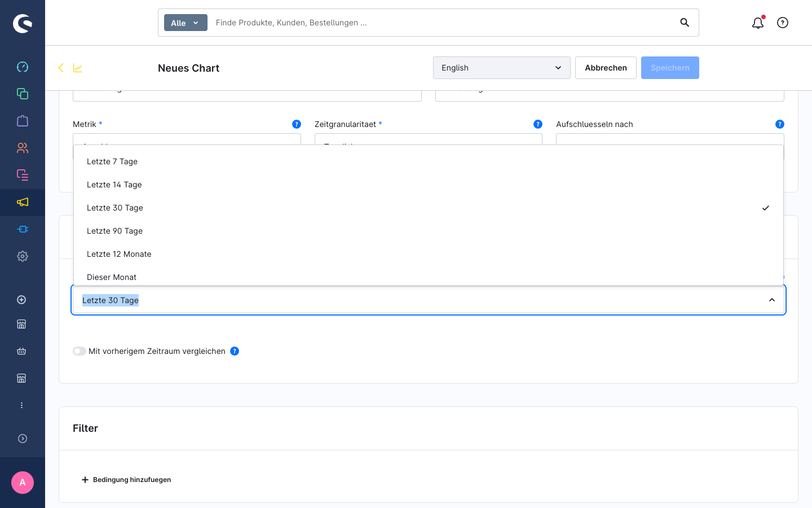Viewport: 812px width, 508px height.
Task: Open the Alle search filter dropdown
Action: coord(186,23)
